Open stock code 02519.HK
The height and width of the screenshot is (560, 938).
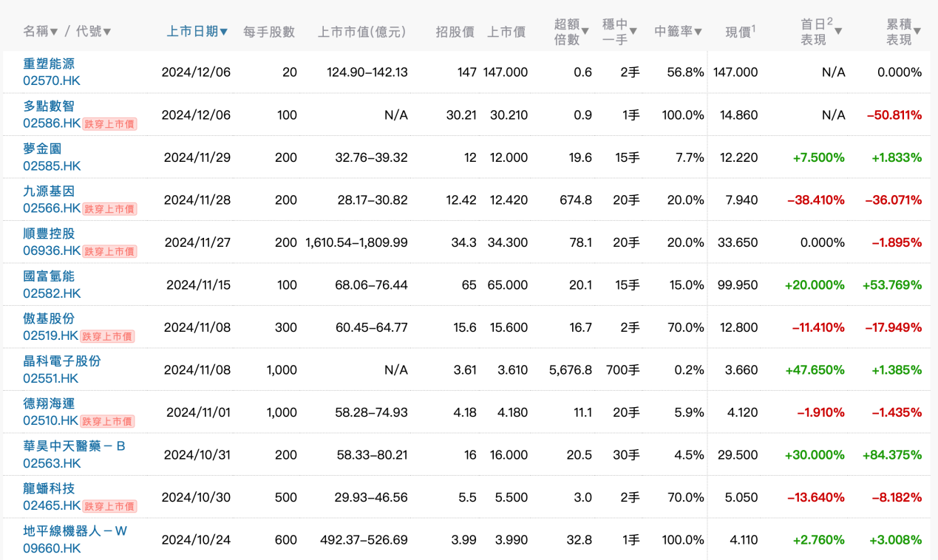[51, 335]
